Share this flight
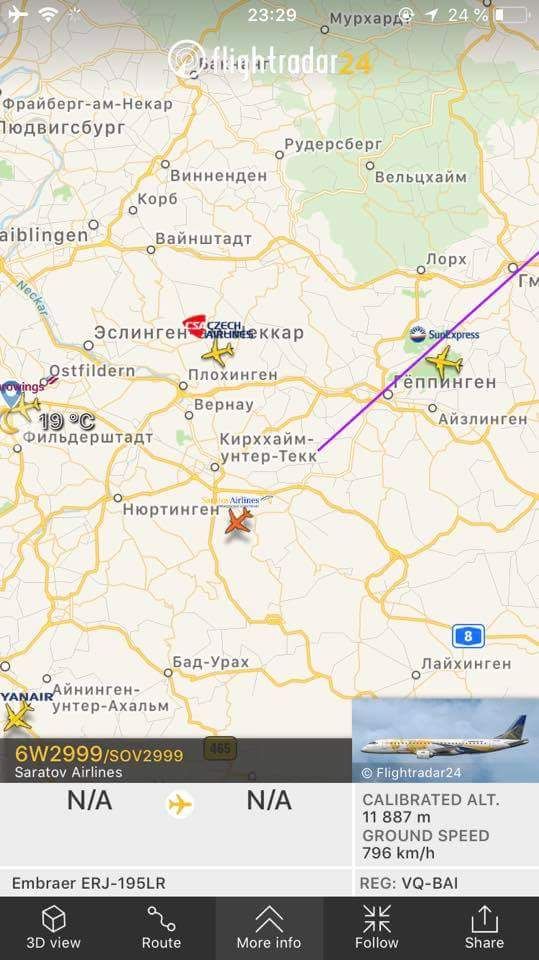 [x=484, y=928]
